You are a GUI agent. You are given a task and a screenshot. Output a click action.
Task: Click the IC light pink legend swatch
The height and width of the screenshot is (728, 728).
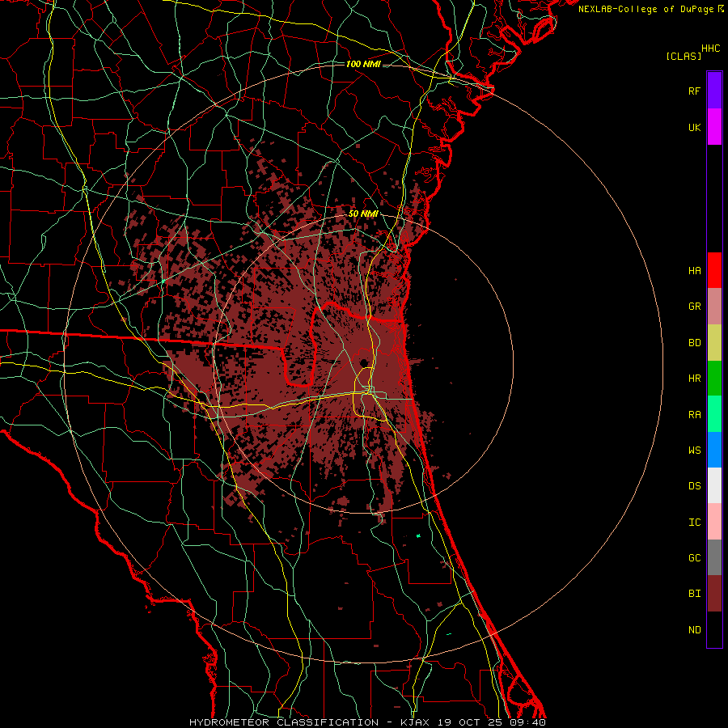[x=714, y=522]
